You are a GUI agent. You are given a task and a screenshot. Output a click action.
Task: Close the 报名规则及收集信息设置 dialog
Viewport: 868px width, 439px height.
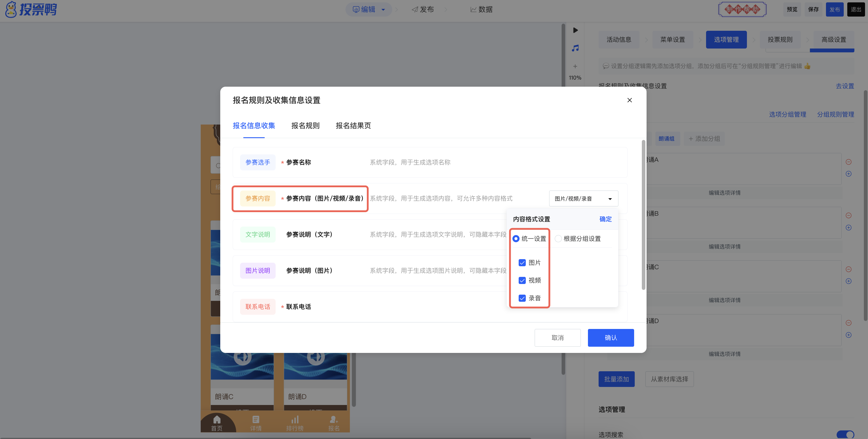coord(629,100)
